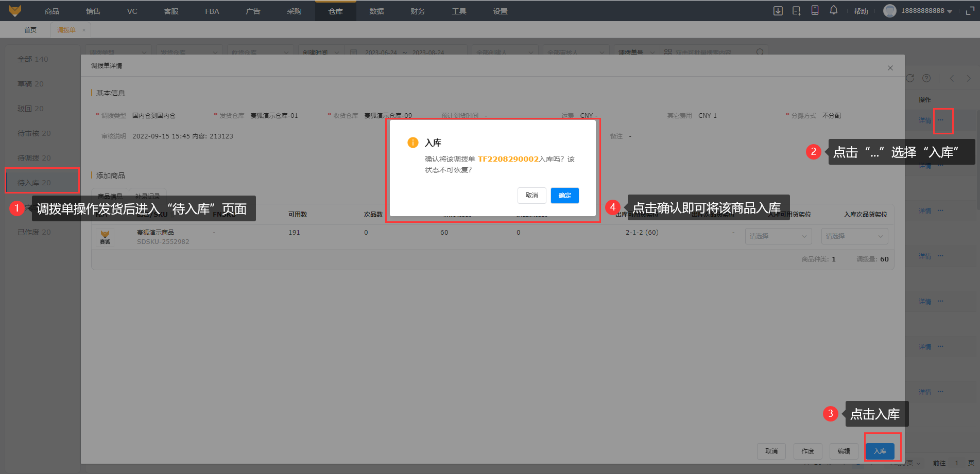The height and width of the screenshot is (474, 980).
Task: Go to the next page with the right chevron
Action: 969,78
